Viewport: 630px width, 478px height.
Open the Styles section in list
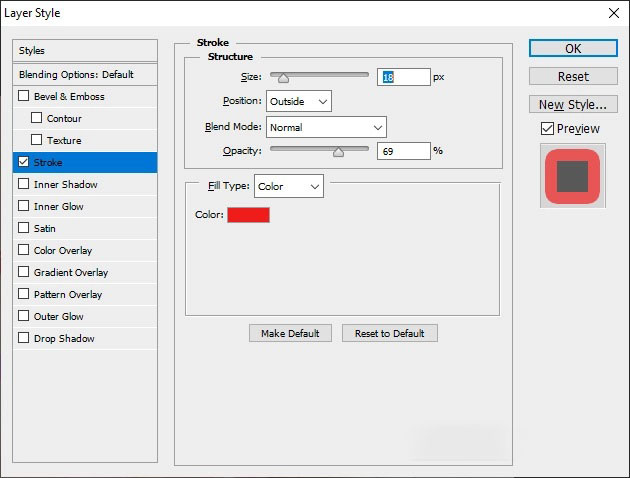point(86,51)
